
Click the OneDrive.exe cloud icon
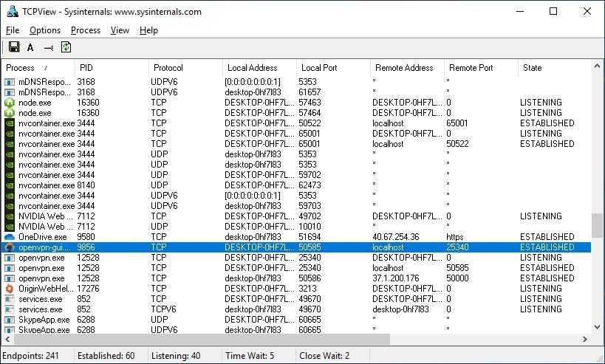click(10, 237)
